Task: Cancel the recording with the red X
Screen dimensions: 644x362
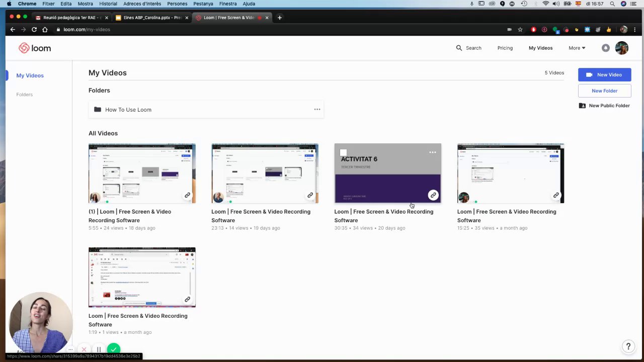Action: (x=84, y=349)
